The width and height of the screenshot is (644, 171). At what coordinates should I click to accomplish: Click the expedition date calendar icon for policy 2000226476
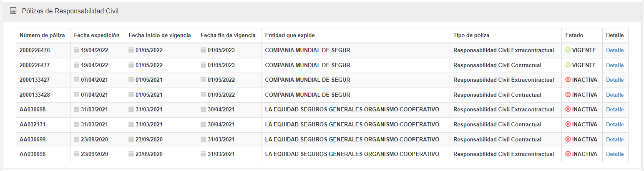coord(76,50)
